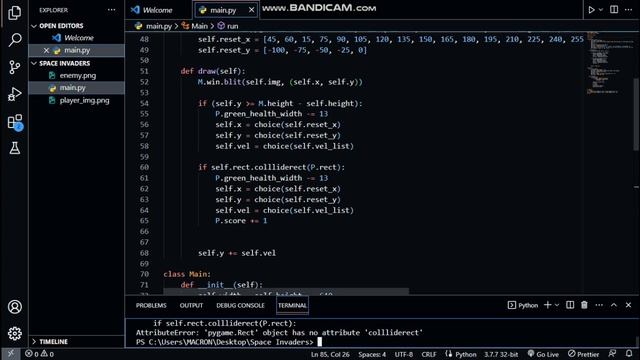
Task: Place cursor on 'class Main:' line
Action: click(x=187, y=274)
